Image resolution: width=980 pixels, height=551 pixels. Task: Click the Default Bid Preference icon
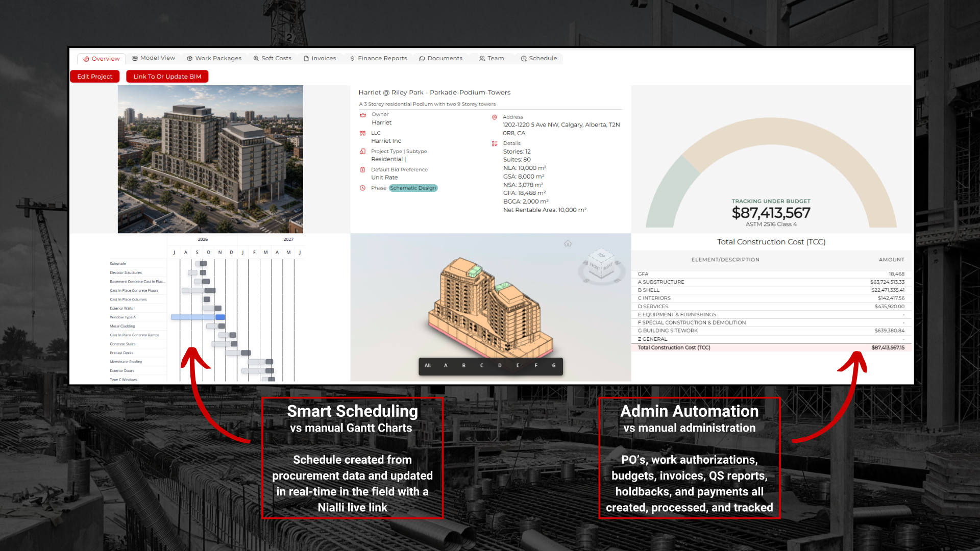click(x=362, y=170)
